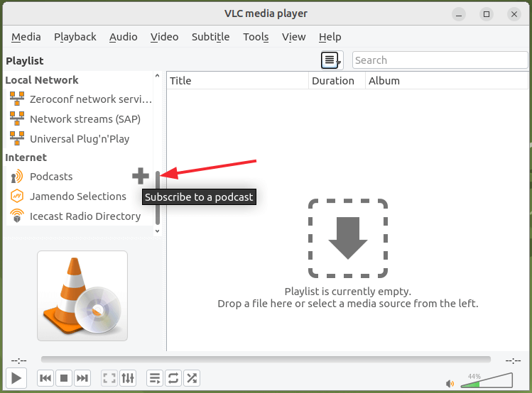This screenshot has width=532, height=393.
Task: Adjust the volume slider at 44%
Action: point(487,380)
